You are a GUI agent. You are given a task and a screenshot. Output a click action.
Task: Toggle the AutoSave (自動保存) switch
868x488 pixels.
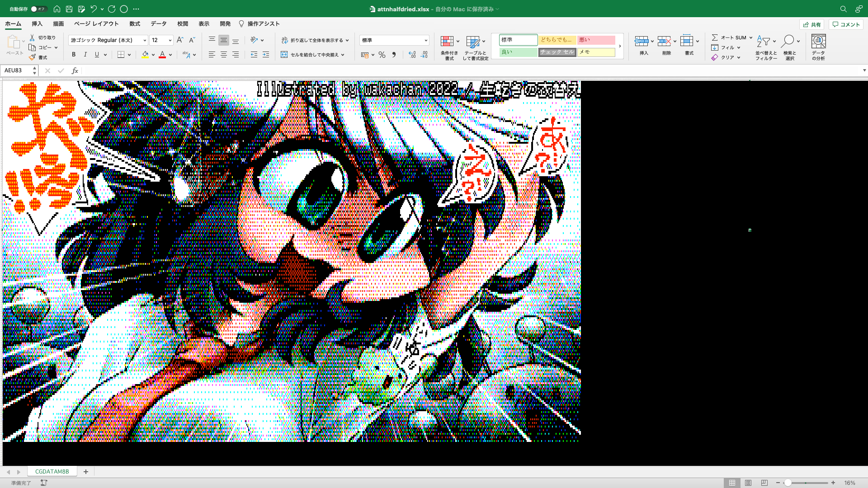[x=39, y=9]
